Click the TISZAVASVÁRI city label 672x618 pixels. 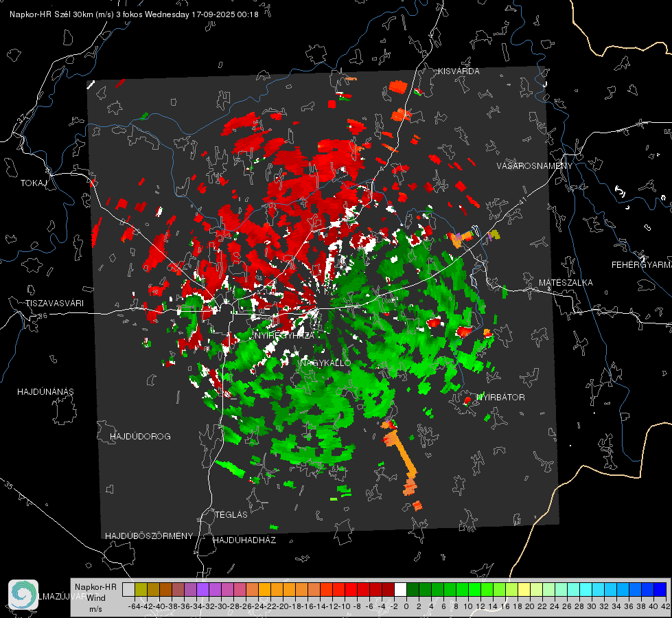pyautogui.click(x=54, y=304)
